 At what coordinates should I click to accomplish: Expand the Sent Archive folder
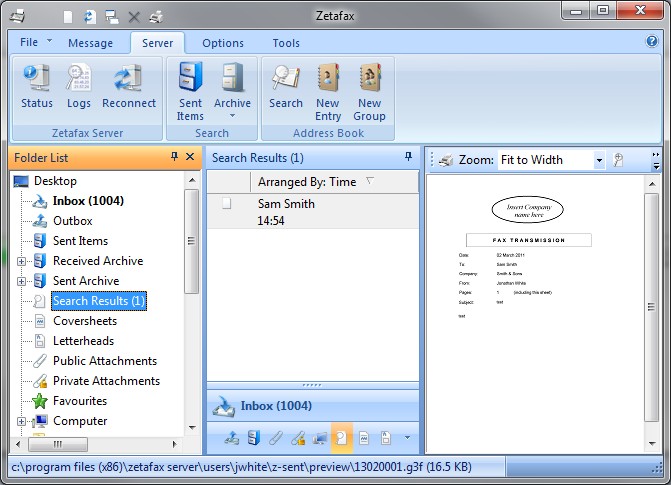pos(21,281)
